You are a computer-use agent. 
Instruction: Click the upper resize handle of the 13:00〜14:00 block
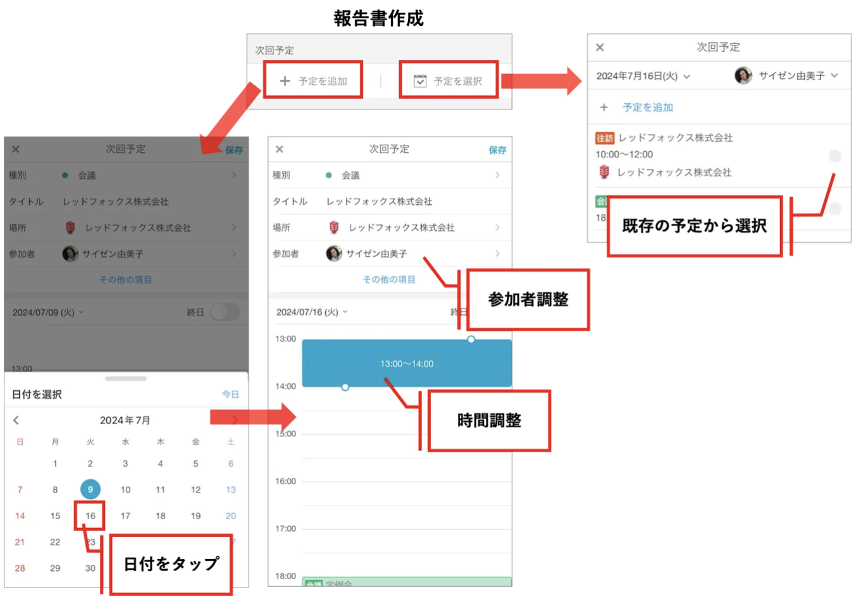pos(471,340)
